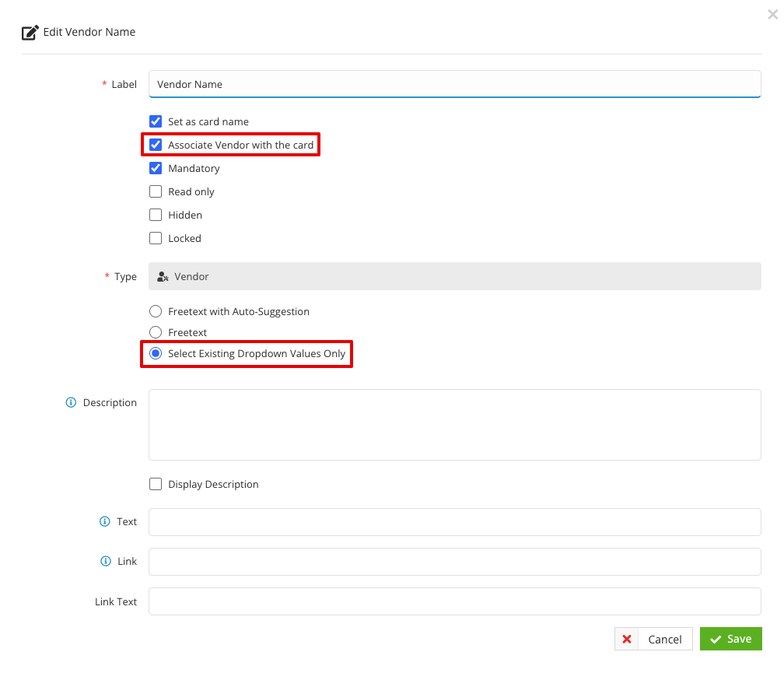This screenshot has height=673, width=784.
Task: Click inside the Label input field
Action: (455, 84)
